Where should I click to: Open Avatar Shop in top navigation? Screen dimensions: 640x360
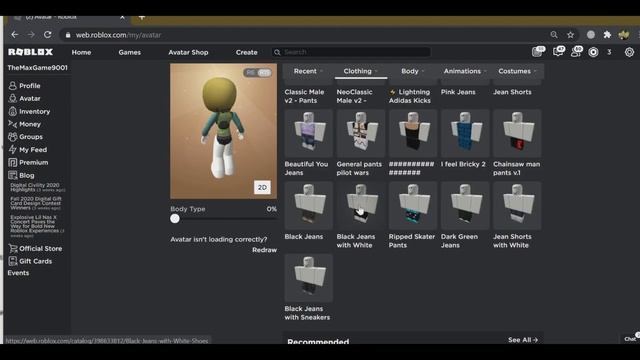(188, 52)
